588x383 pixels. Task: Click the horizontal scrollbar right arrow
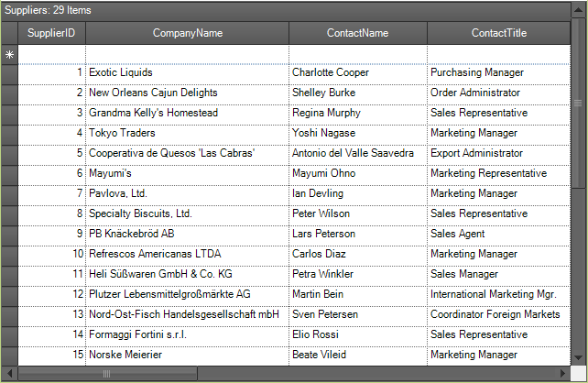[x=562, y=373]
